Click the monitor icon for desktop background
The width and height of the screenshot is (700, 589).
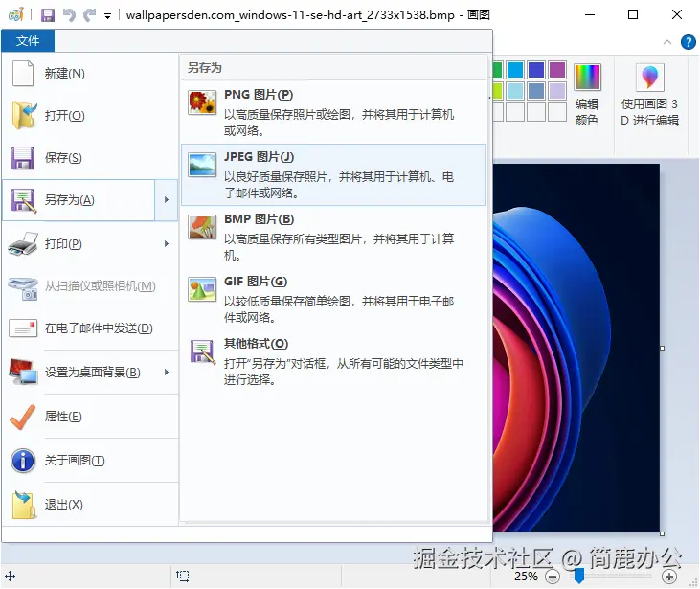[x=23, y=372]
